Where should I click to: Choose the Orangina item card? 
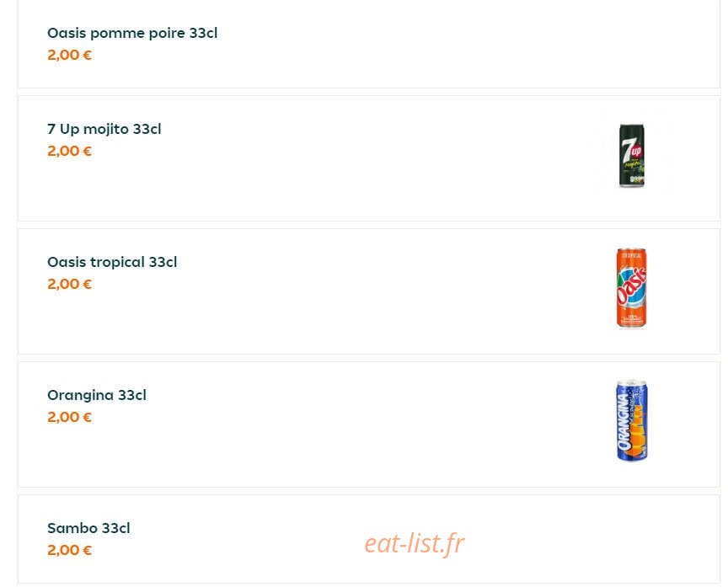369,424
